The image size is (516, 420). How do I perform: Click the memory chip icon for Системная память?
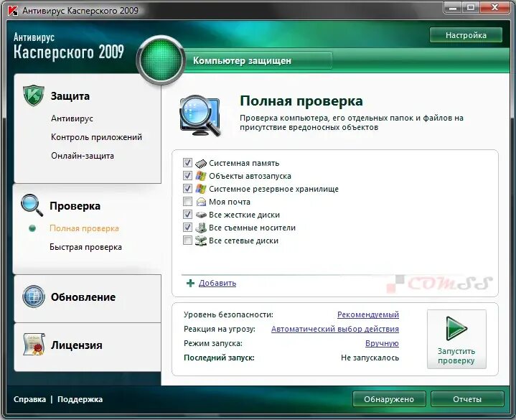click(201, 163)
